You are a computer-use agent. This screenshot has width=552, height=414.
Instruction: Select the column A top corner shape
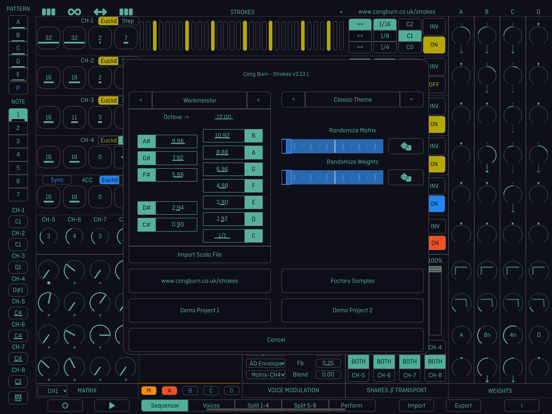point(461,271)
